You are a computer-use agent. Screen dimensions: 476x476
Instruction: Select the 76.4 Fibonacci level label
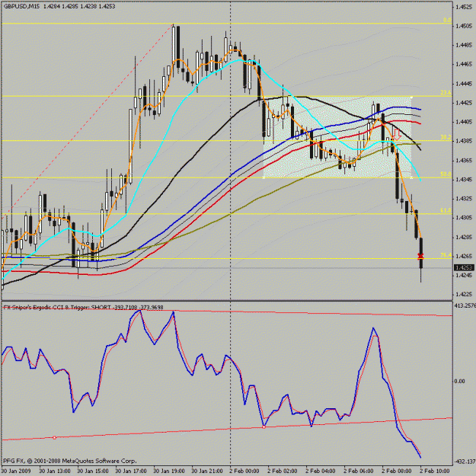(x=446, y=255)
